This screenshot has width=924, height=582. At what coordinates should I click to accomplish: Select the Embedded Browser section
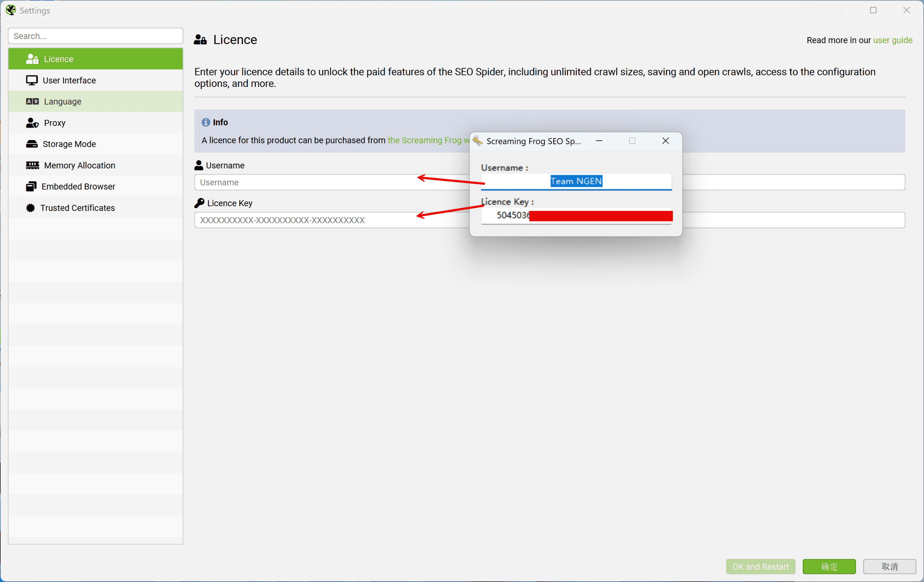point(78,186)
